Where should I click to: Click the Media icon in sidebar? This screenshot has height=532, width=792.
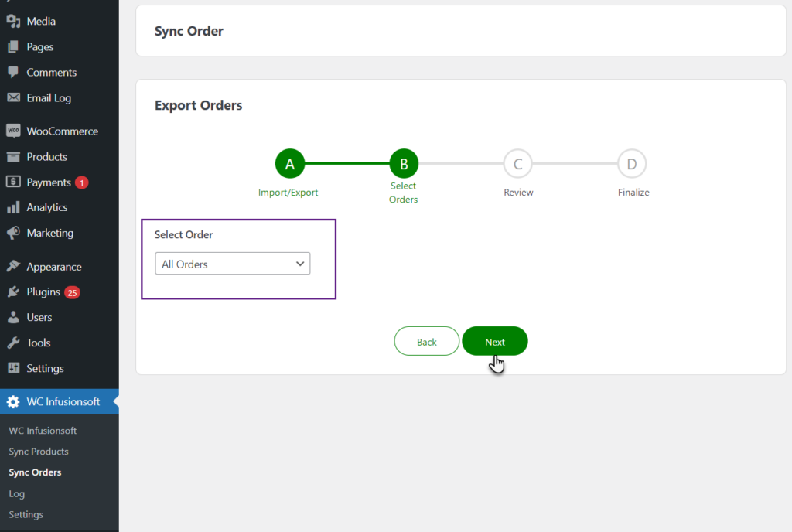pos(13,21)
